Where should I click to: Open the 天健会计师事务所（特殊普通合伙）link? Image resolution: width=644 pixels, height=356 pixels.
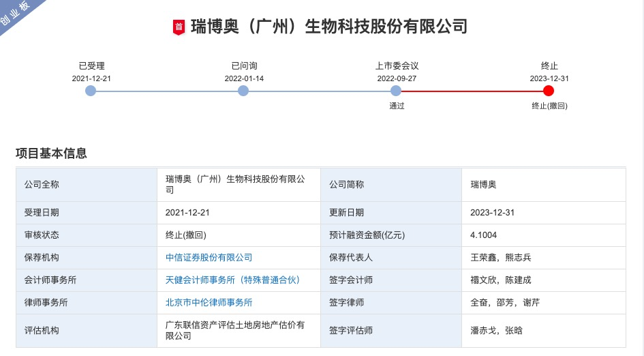tap(232, 280)
